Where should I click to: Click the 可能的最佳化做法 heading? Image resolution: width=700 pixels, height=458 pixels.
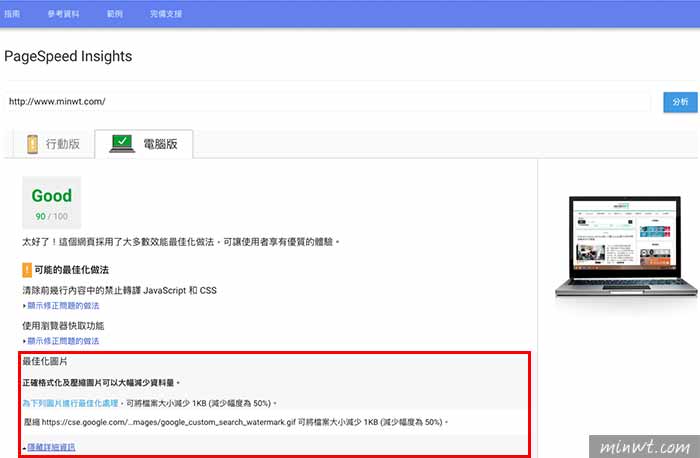click(x=71, y=270)
